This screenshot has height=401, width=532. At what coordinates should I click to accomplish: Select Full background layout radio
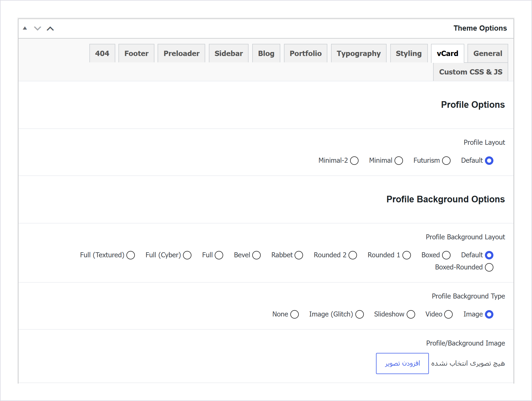pos(219,255)
